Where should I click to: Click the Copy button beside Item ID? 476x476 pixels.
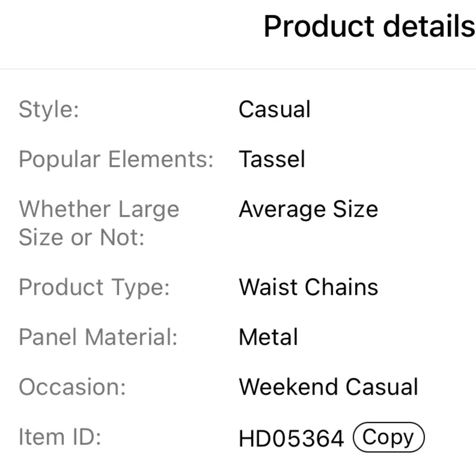click(x=388, y=437)
